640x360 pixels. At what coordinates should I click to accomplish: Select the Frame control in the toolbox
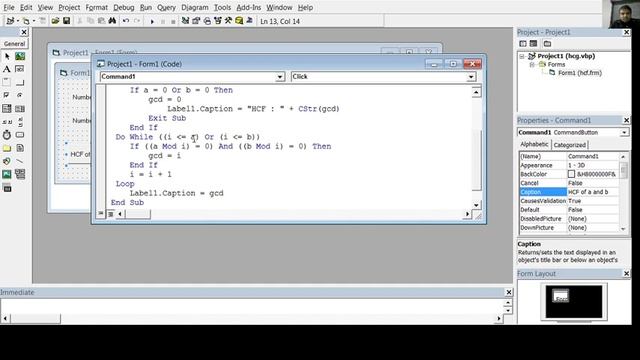click(7, 82)
